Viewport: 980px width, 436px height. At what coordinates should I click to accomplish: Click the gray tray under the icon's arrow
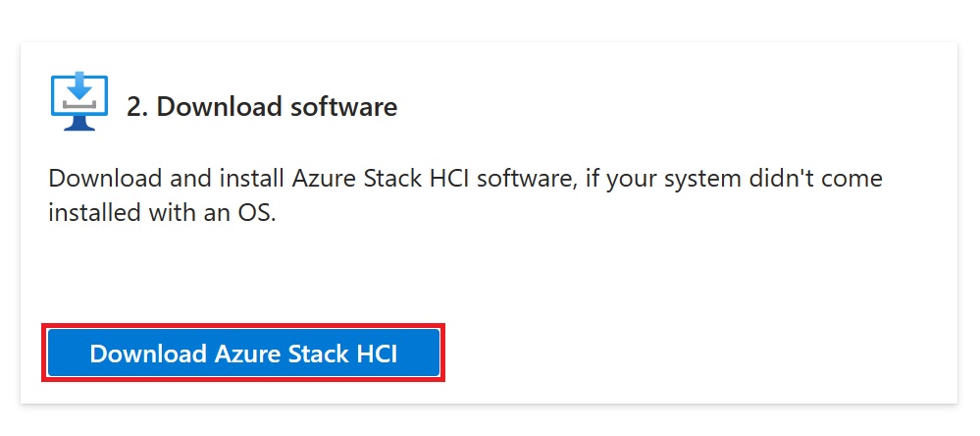[x=79, y=104]
